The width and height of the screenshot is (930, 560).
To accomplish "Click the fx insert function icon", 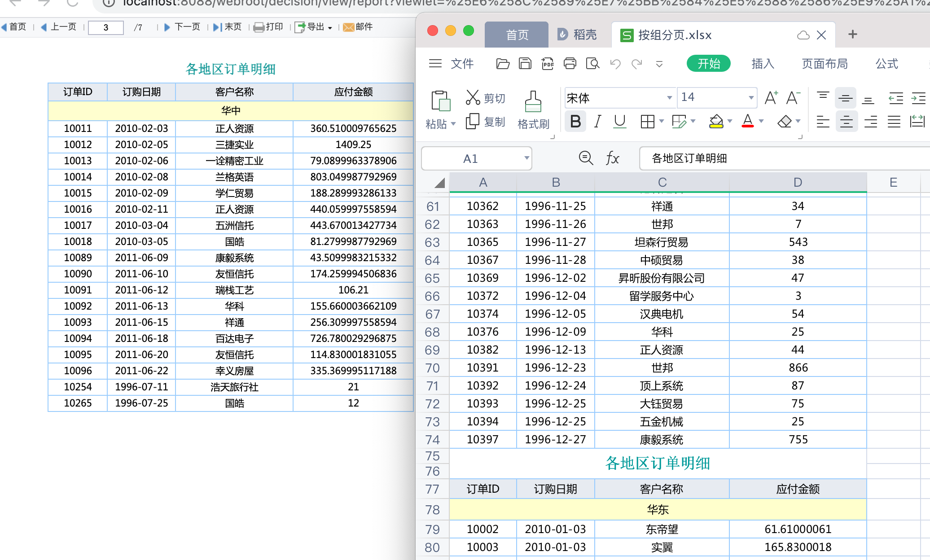I will pyautogui.click(x=612, y=158).
